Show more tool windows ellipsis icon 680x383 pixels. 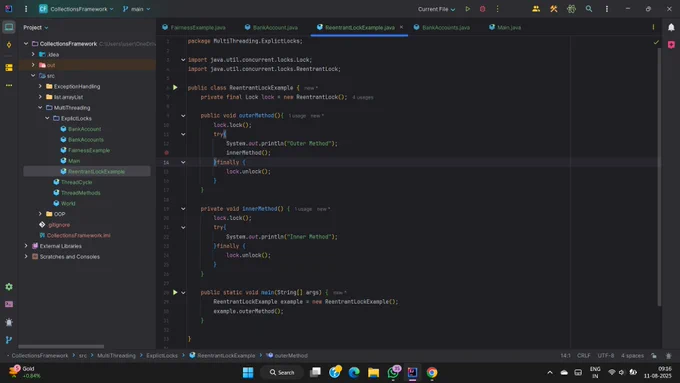(x=9, y=85)
